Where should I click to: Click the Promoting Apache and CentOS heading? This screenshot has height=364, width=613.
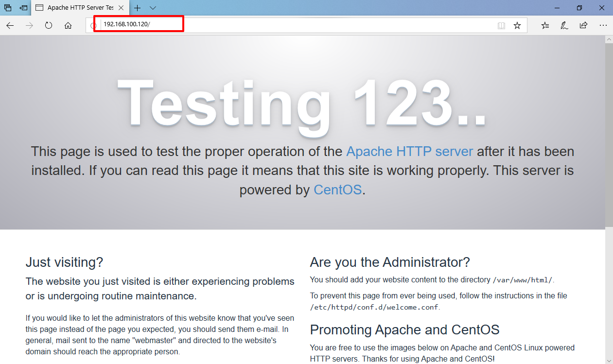click(x=404, y=330)
